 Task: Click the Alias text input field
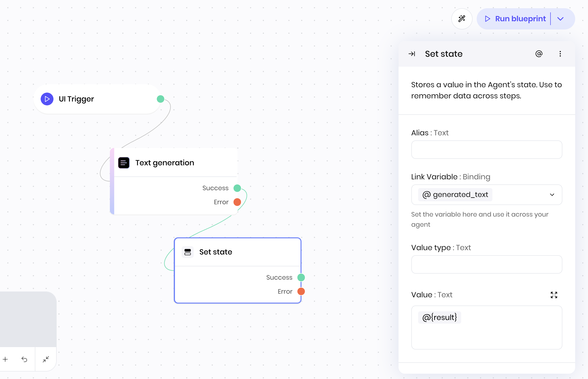[487, 150]
